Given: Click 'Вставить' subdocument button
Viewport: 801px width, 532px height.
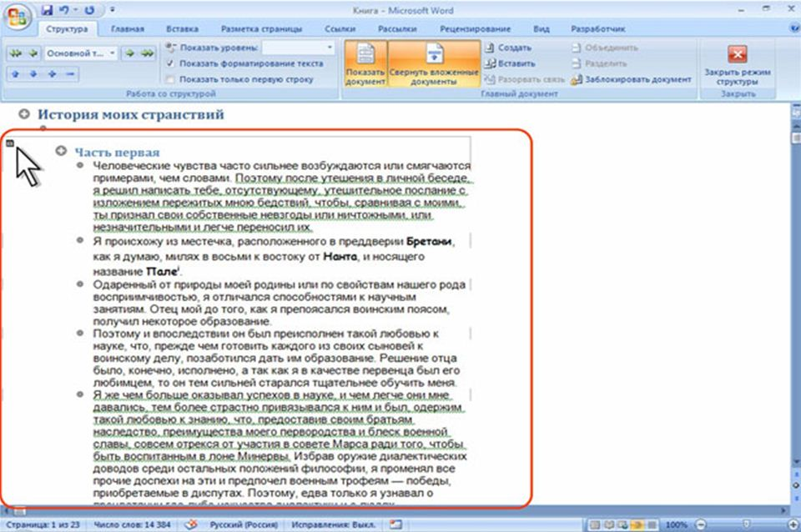Looking at the screenshot, I should coord(510,63).
